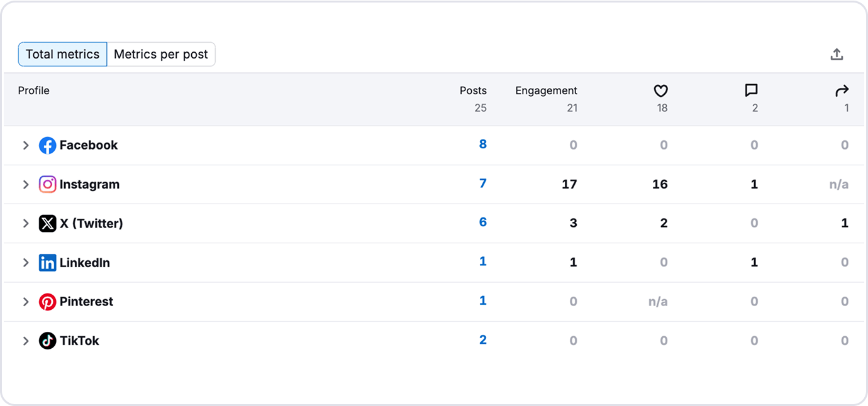Expand the Pinterest row
868x406 pixels.
26,302
